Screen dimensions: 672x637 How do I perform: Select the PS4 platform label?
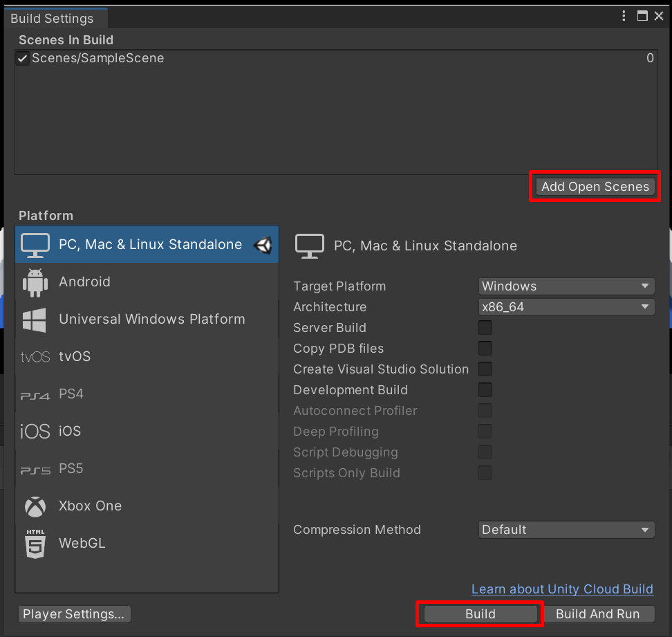[71, 394]
